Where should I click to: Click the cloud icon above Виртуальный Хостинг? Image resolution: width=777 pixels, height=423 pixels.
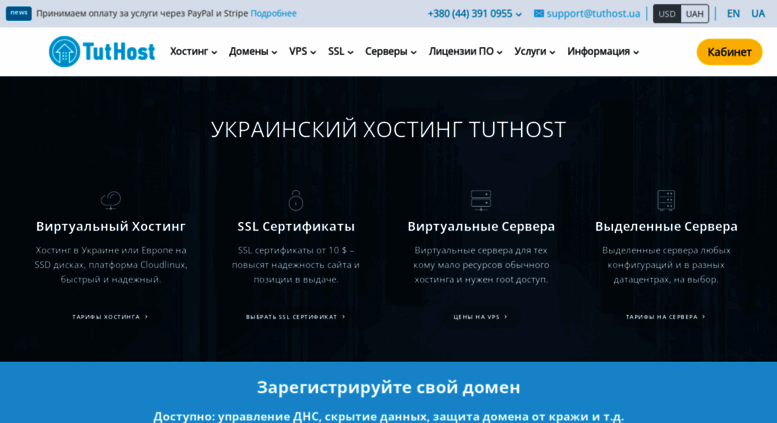coord(111,200)
